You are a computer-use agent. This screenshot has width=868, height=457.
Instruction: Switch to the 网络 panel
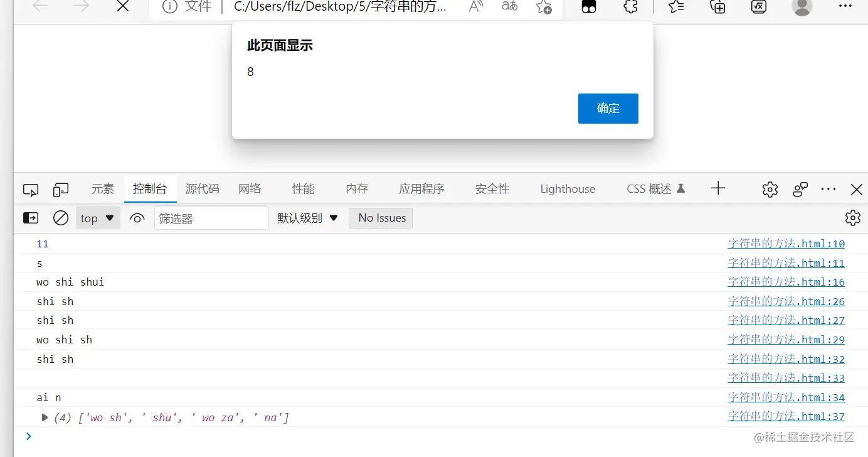[249, 189]
